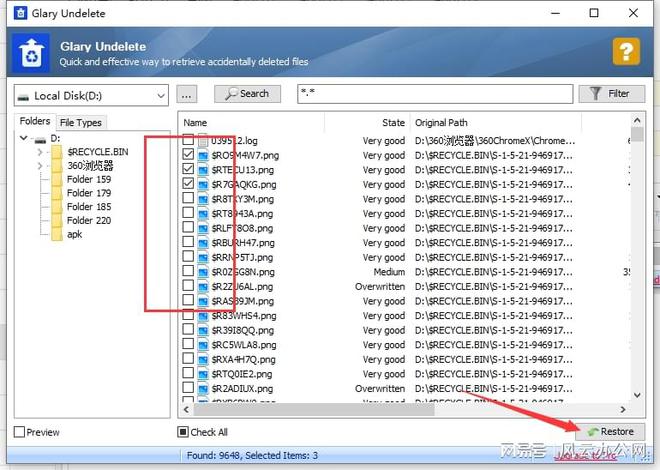
Task: Sort by the Name column header
Action: 253,123
